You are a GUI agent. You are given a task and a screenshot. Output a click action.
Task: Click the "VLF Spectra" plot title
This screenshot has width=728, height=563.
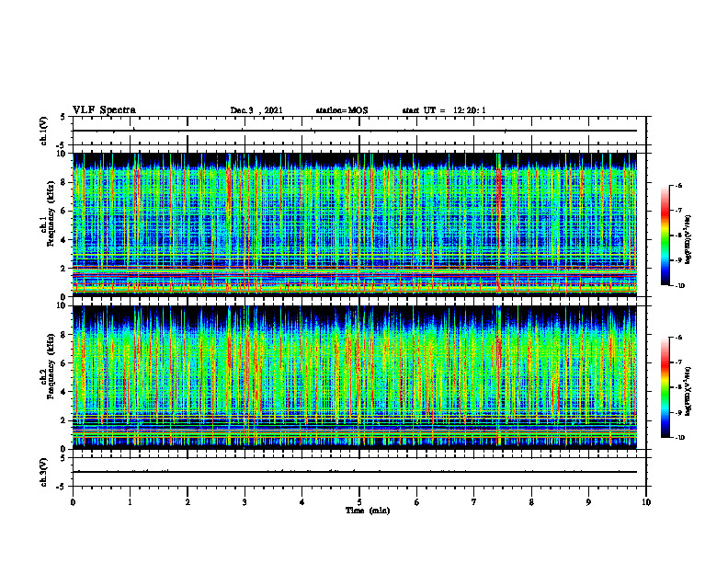pyautogui.click(x=104, y=110)
